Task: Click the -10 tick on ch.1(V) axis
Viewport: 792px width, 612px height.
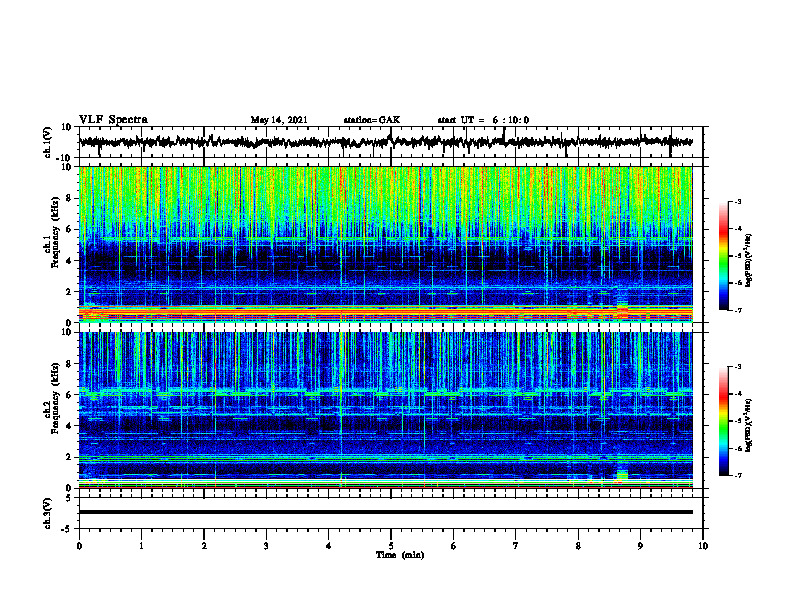Action: click(65, 157)
